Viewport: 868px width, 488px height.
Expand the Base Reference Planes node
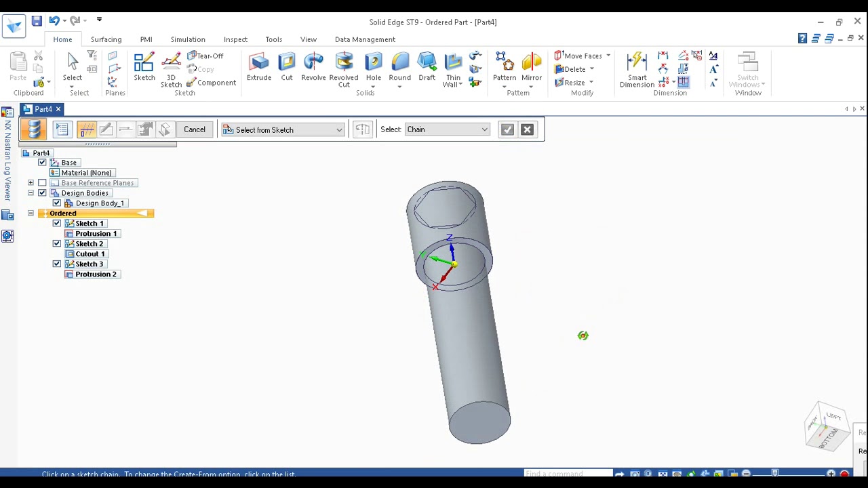[31, 183]
